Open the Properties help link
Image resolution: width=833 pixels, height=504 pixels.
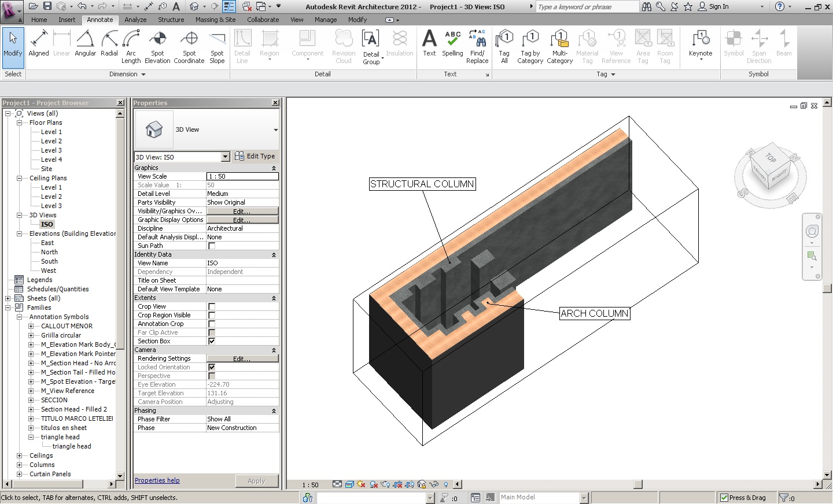157,480
